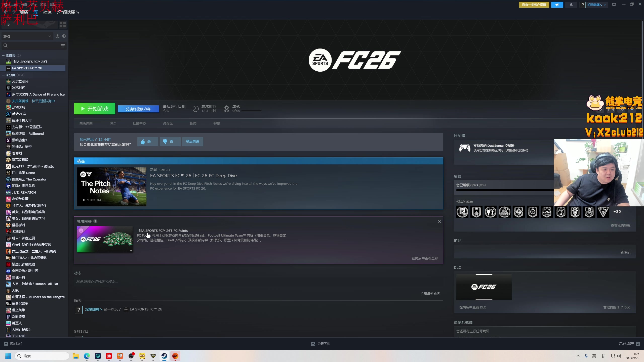Open the 商店 tab

tap(24, 12)
